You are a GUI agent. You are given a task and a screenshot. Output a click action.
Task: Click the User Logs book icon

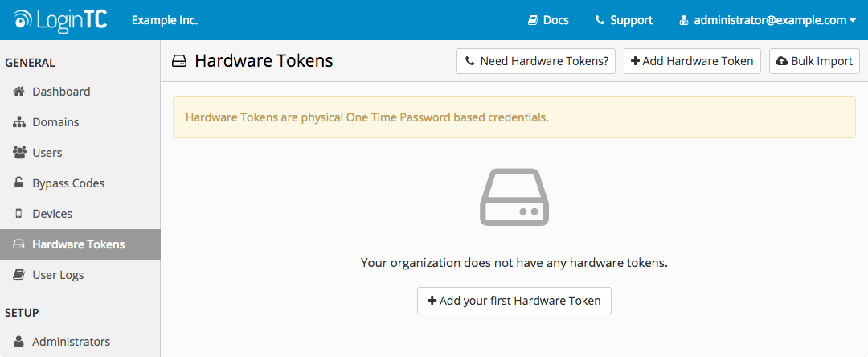(18, 274)
